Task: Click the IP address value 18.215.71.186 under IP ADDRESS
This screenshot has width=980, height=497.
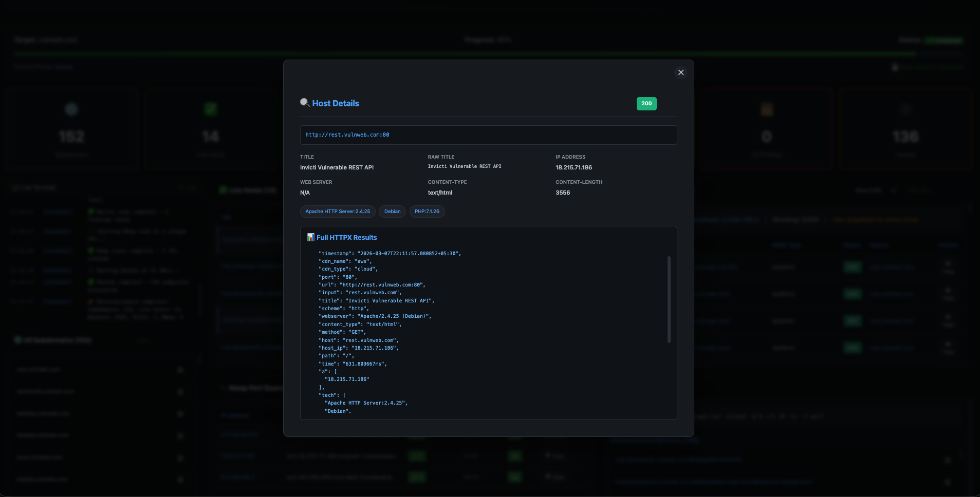Action: (574, 167)
